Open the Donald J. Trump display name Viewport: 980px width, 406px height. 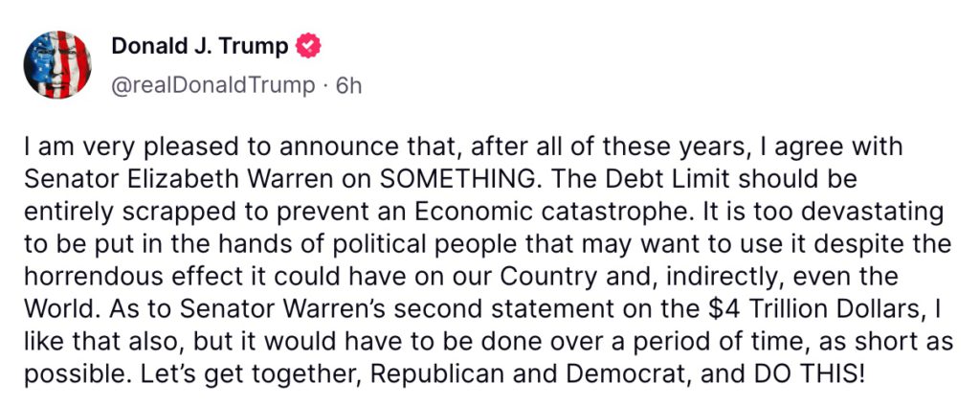(x=199, y=46)
